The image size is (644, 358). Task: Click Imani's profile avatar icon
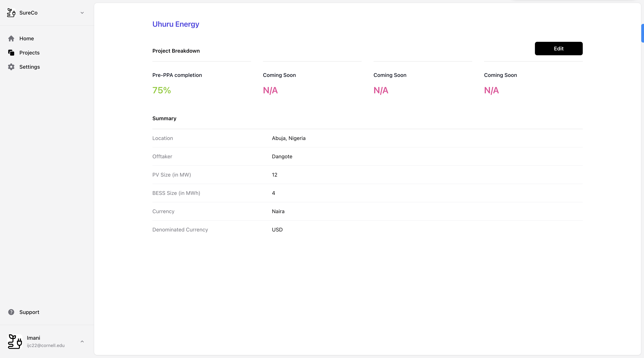click(15, 342)
